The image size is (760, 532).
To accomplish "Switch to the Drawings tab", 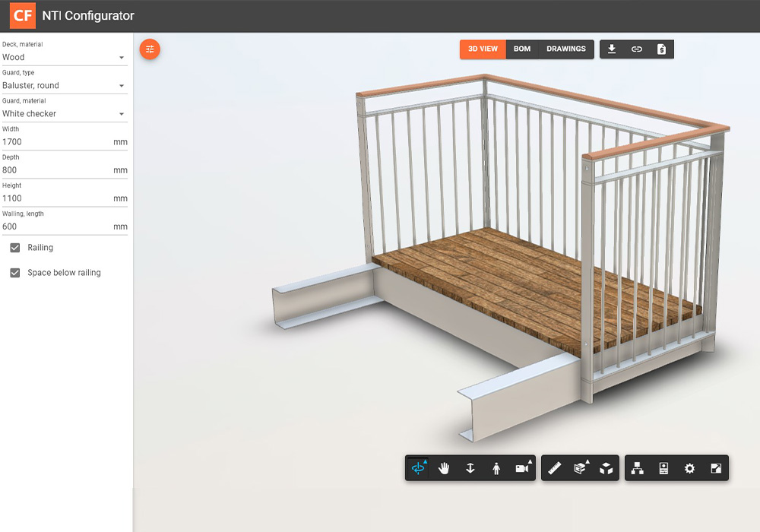I will tap(566, 49).
